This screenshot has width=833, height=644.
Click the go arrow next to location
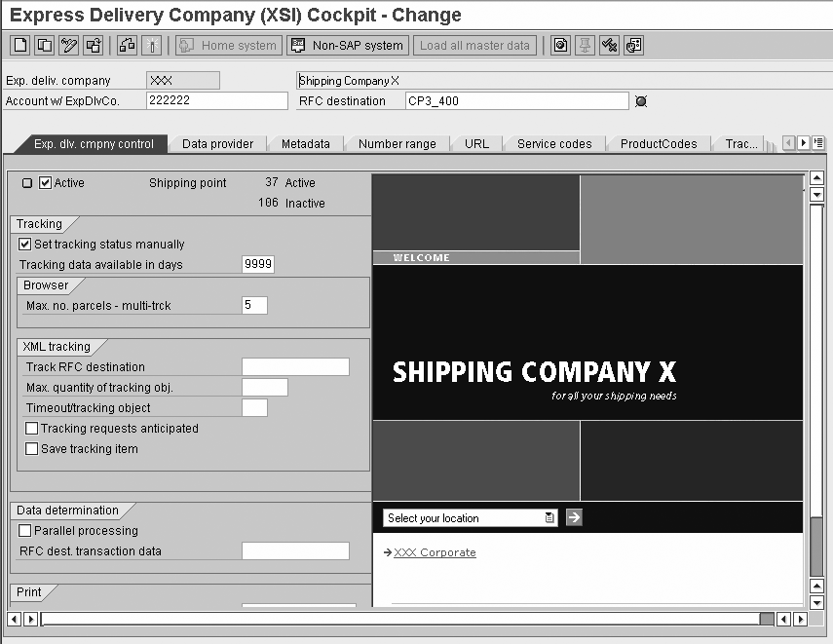click(x=574, y=517)
